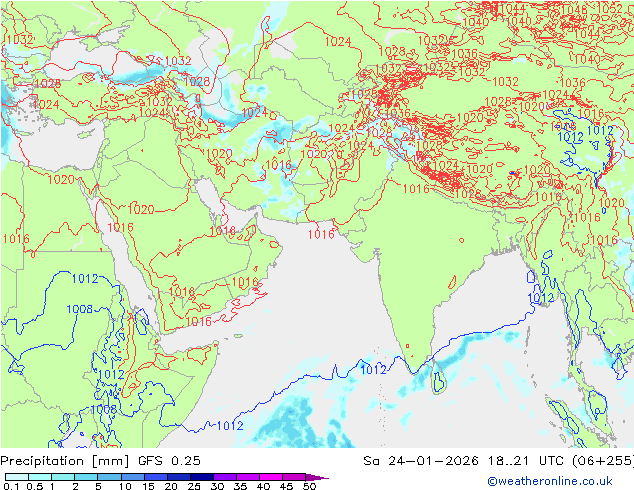Pick the 20–25 mm legend color swatch
Image resolution: width=634 pixels, height=490 pixels.
tap(178, 477)
